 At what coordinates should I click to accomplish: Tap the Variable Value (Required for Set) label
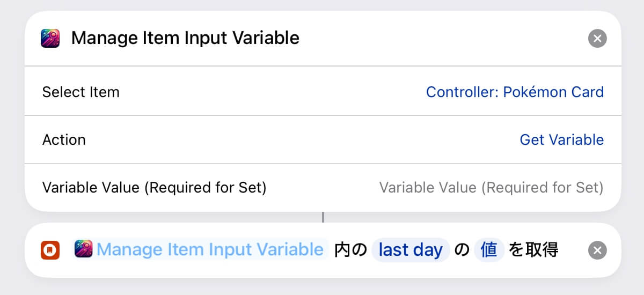(154, 188)
